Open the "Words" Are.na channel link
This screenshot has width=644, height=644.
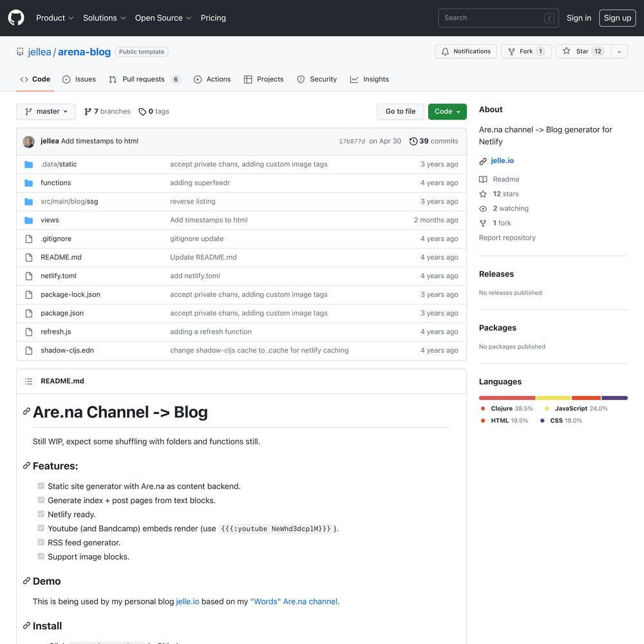tap(294, 601)
